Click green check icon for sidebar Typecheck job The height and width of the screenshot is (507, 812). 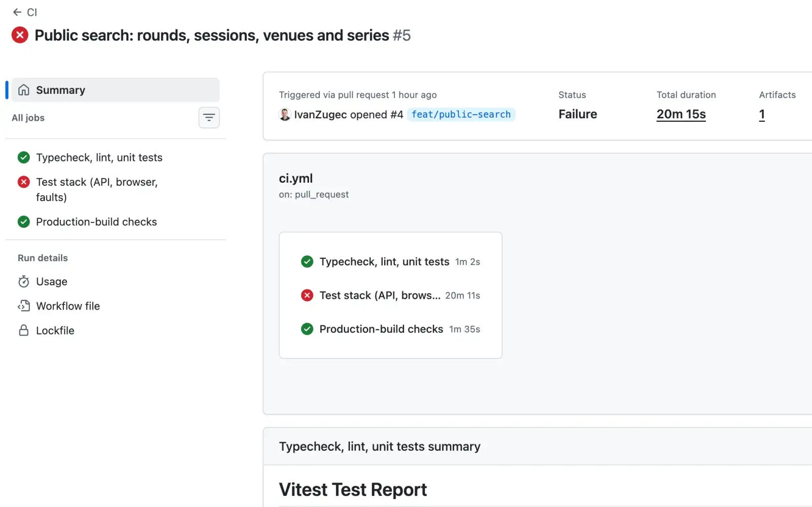tap(24, 157)
